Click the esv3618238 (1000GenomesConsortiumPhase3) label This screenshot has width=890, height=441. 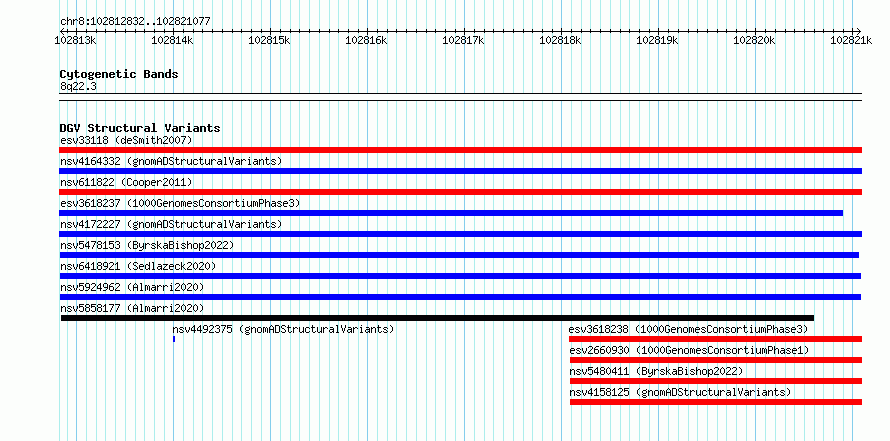688,329
